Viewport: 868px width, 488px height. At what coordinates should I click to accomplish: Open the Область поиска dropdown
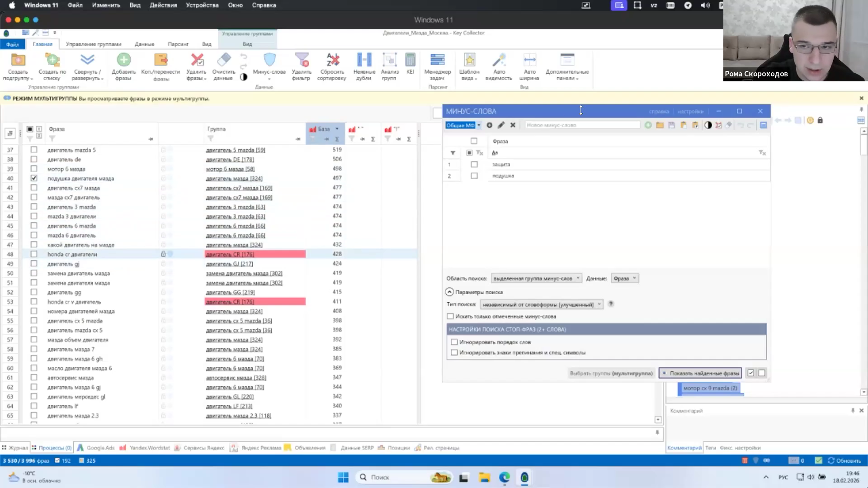[536, 278]
